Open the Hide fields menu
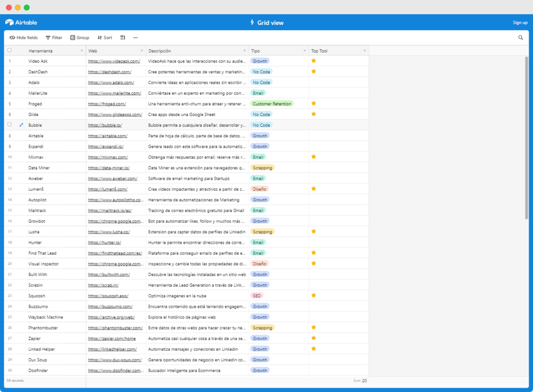 (x=23, y=38)
